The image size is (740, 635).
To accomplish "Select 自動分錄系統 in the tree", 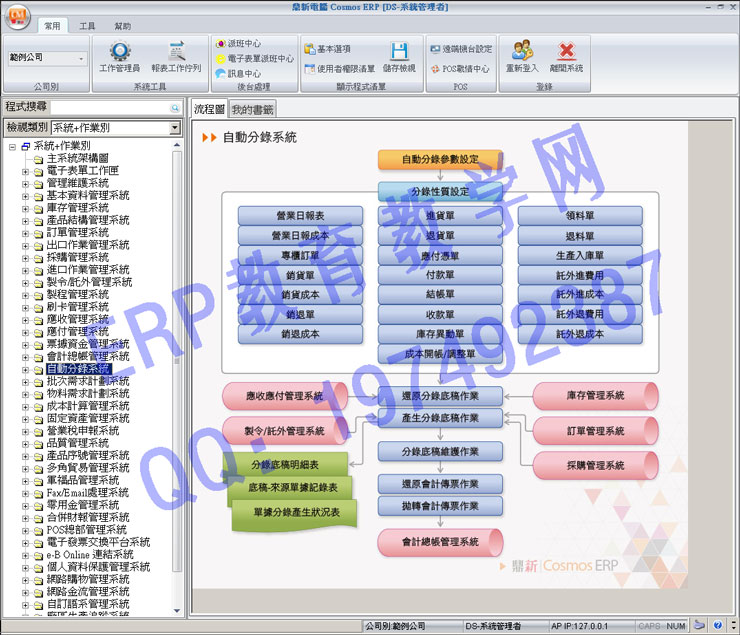I will pyautogui.click(x=78, y=369).
